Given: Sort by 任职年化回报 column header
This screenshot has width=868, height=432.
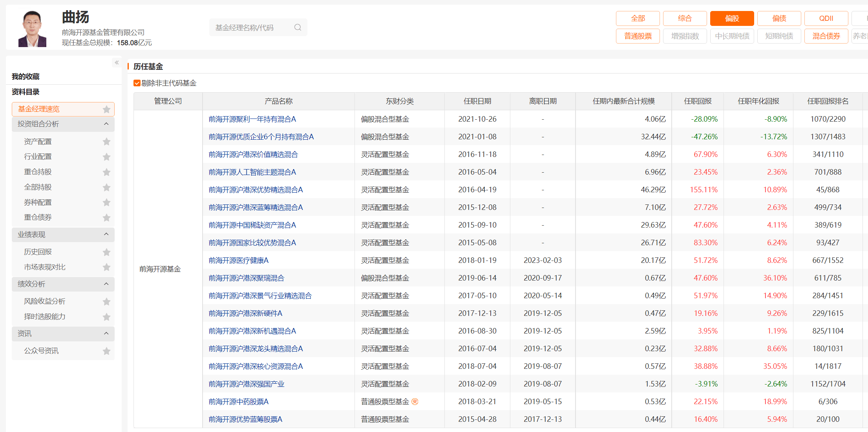Looking at the screenshot, I should pyautogui.click(x=758, y=101).
